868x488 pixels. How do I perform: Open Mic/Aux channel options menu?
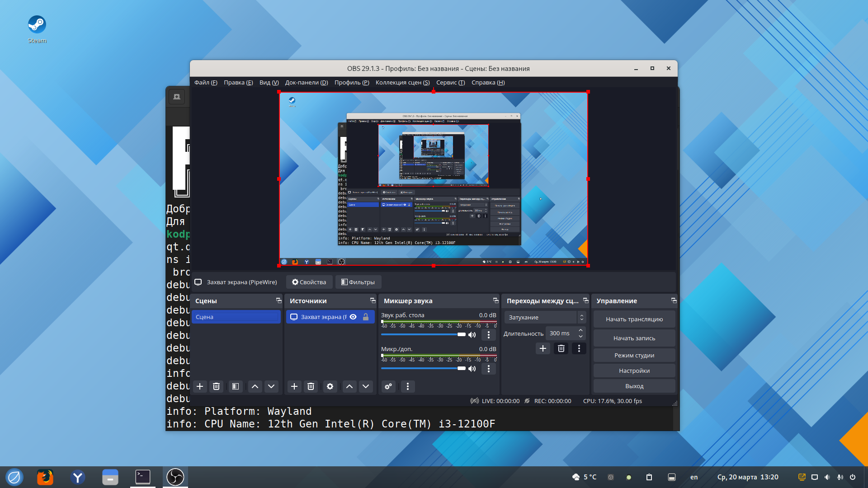click(489, 369)
